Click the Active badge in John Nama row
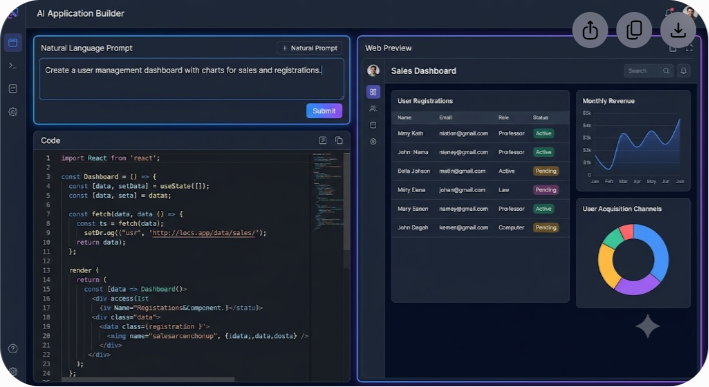This screenshot has width=709, height=387. click(x=544, y=152)
